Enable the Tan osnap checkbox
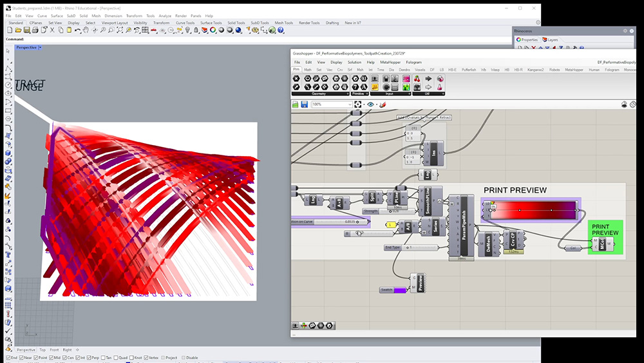This screenshot has width=644, height=363. click(x=103, y=358)
